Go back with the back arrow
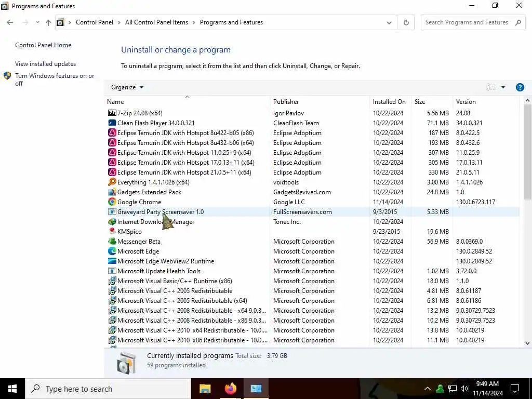Viewport: 532px width, 399px height. (x=10, y=22)
